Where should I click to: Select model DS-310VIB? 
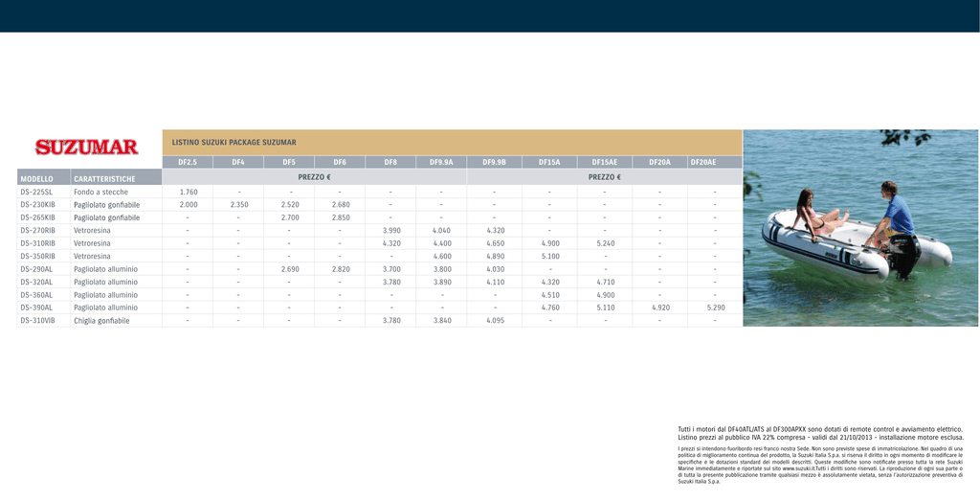tap(37, 320)
